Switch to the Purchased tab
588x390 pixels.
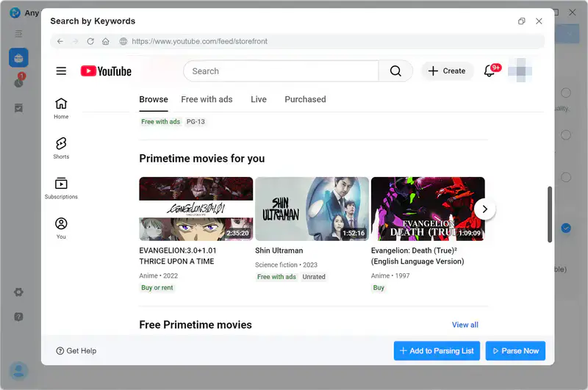tap(305, 99)
